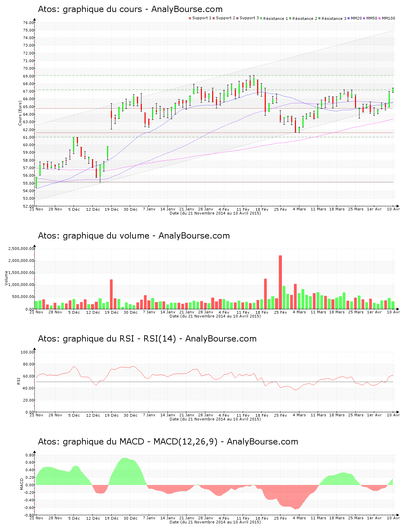Click the 'RSI' vertical axis title
This screenshot has width=412, height=532.
[19, 381]
